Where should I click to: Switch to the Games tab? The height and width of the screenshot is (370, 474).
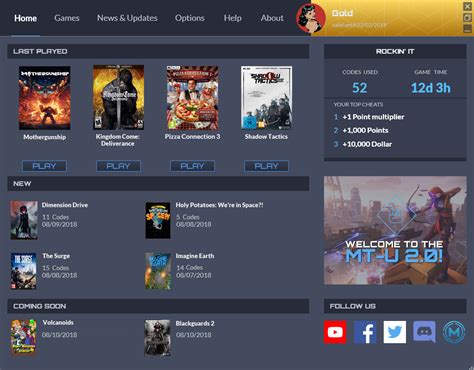pos(67,18)
